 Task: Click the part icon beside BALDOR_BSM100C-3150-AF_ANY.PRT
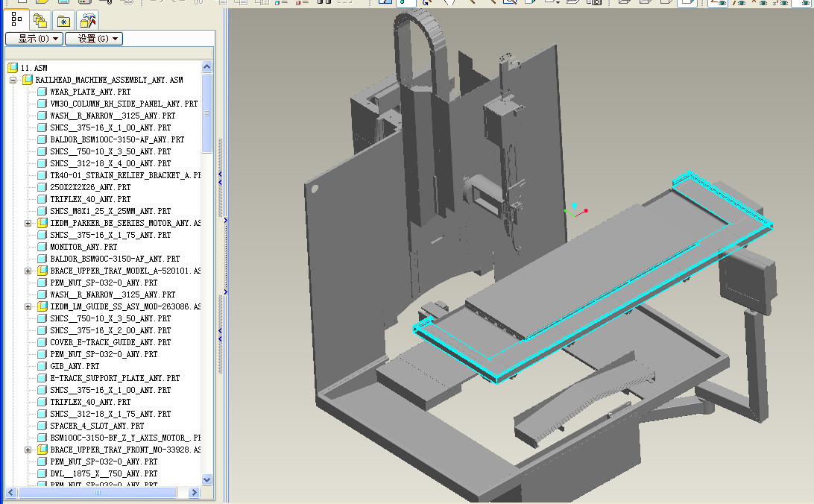[x=42, y=139]
